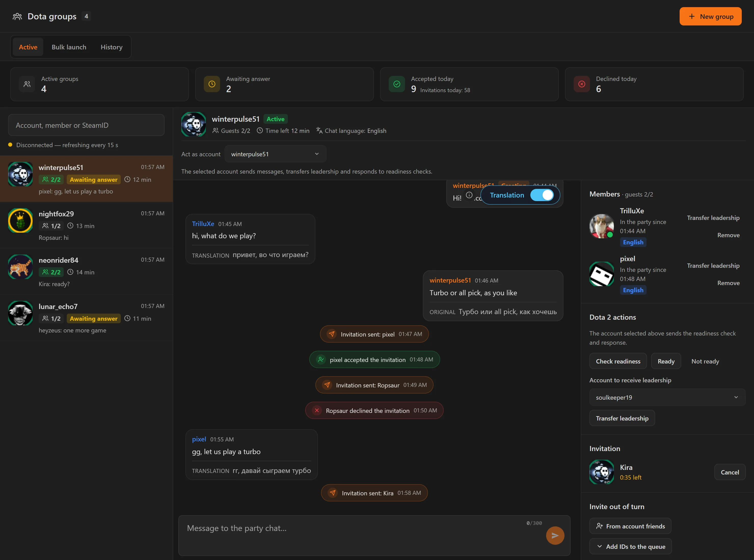Select the nightfox29 group in list
Screen dimensions: 754x560
tap(87, 225)
